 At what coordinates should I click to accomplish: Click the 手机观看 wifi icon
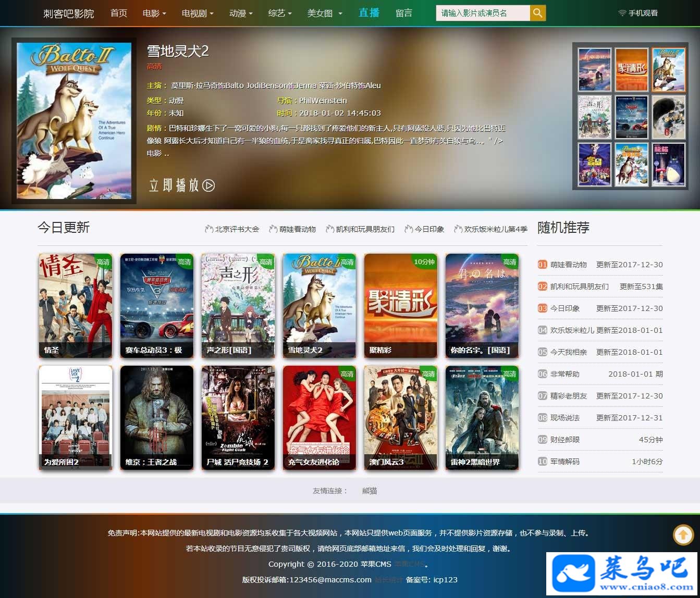tap(622, 13)
